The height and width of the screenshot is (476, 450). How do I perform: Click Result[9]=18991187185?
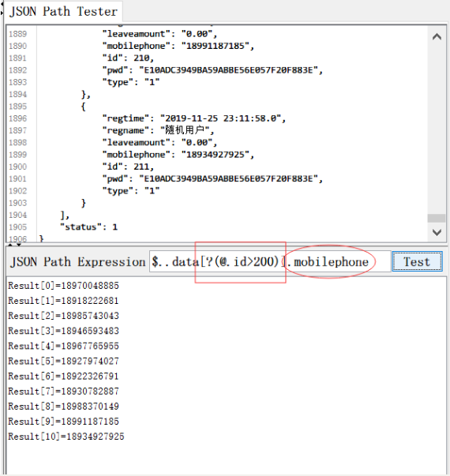coord(63,422)
